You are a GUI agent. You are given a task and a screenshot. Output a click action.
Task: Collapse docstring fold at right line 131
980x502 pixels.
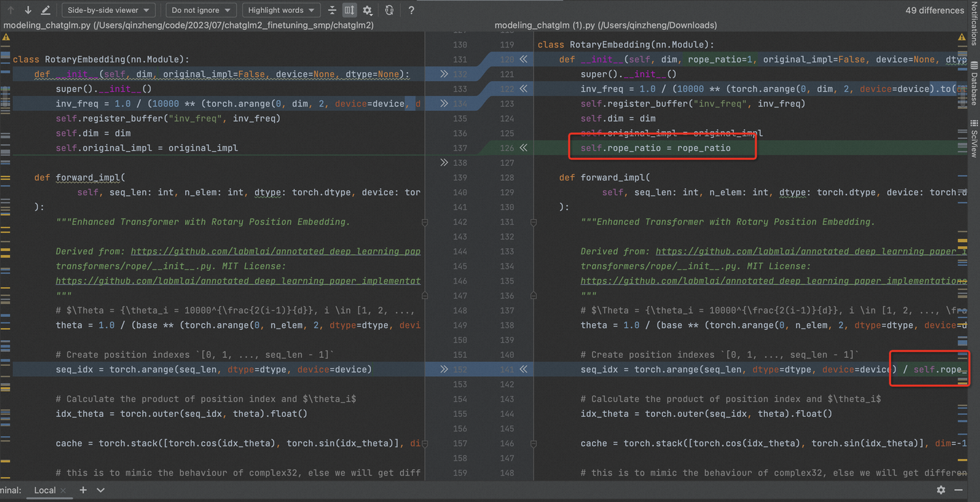[x=534, y=222]
